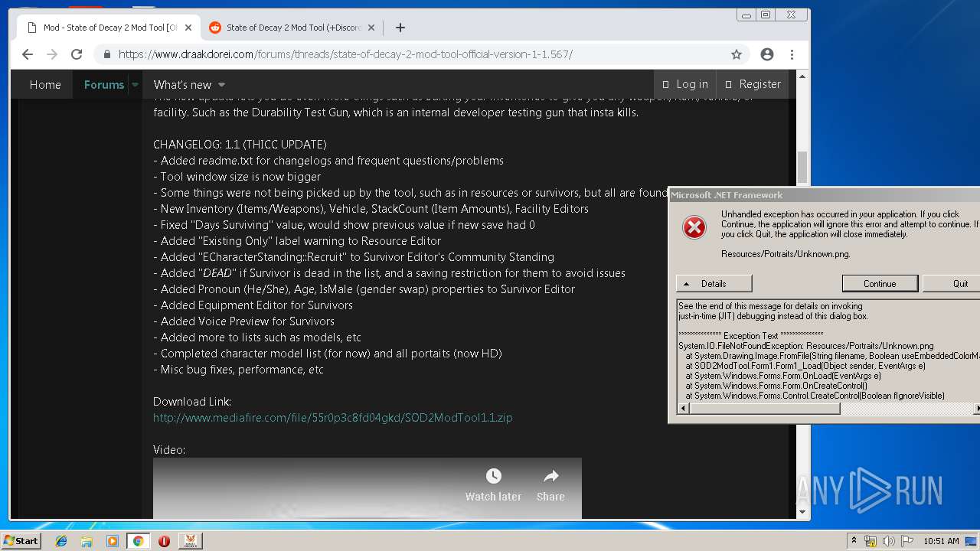This screenshot has height=551, width=980.
Task: Close the Reddit State of Decay 2 tab
Action: click(371, 28)
